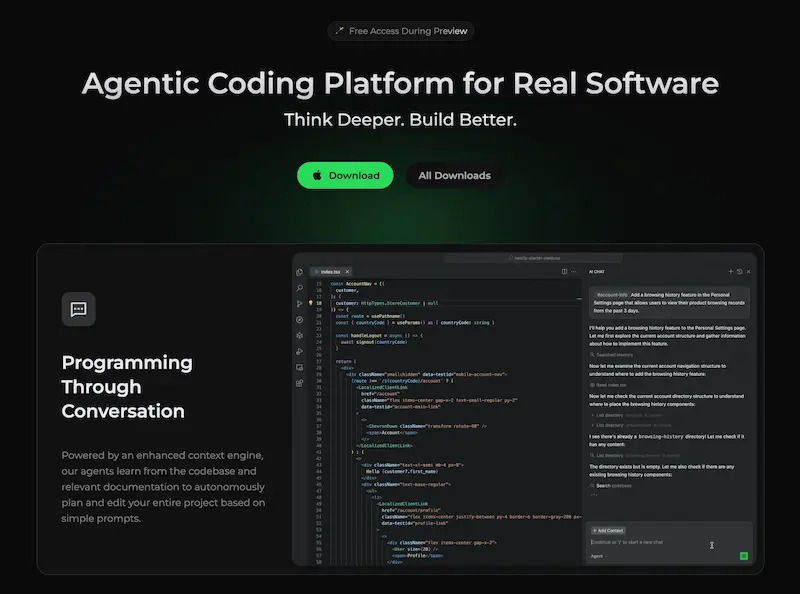This screenshot has height=594, width=800.
Task: Click the Programming Through Conversation heading
Action: pos(127,387)
